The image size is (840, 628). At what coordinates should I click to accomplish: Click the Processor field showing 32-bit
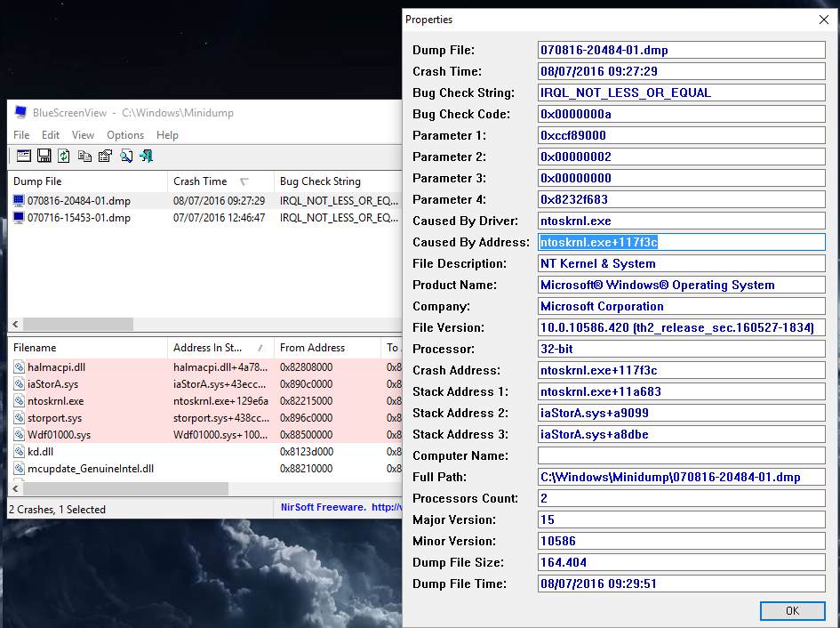(682, 349)
